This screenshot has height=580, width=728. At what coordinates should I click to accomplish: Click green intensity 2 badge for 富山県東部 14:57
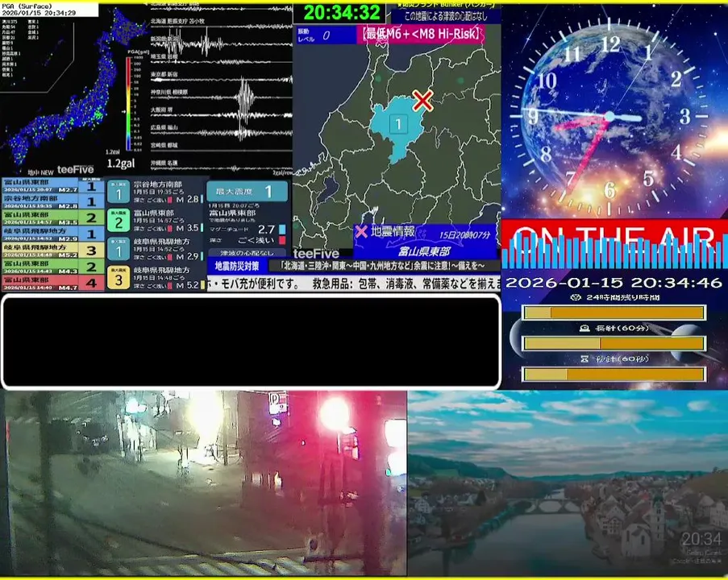point(119,221)
